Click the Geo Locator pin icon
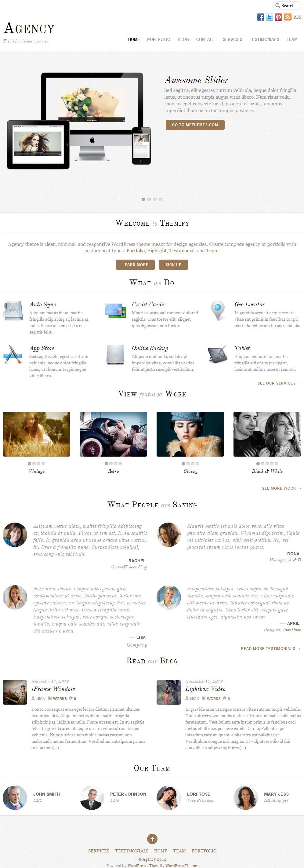 pyautogui.click(x=218, y=311)
